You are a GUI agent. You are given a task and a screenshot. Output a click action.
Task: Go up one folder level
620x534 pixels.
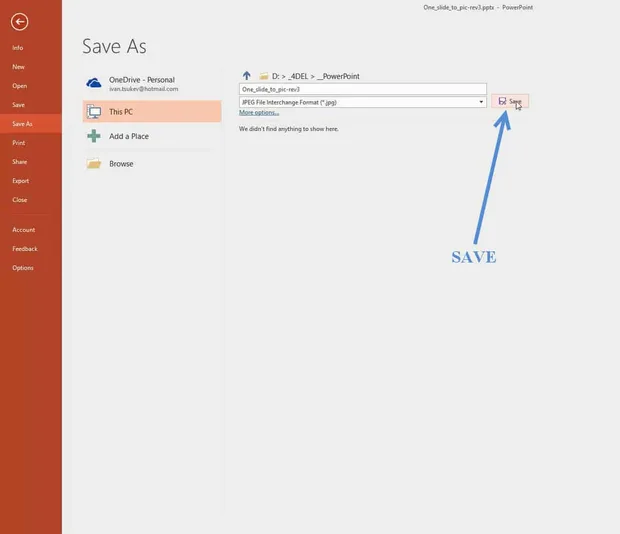247,75
